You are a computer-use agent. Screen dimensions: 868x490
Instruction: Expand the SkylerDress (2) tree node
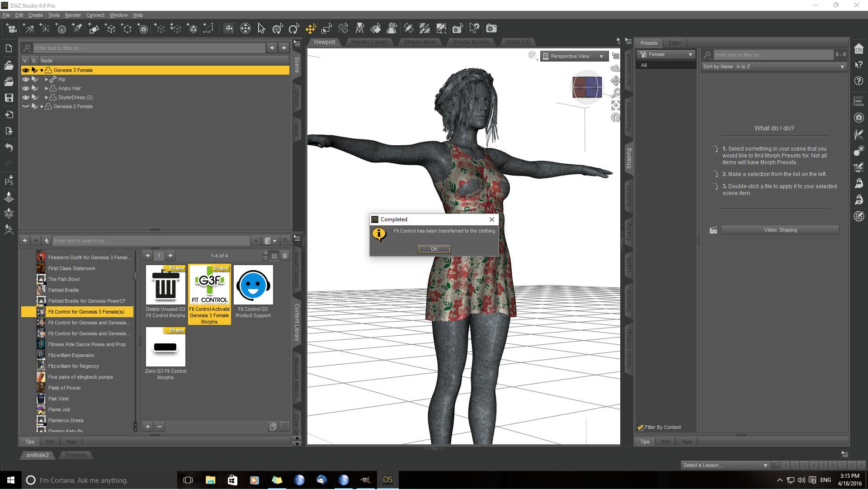point(47,97)
